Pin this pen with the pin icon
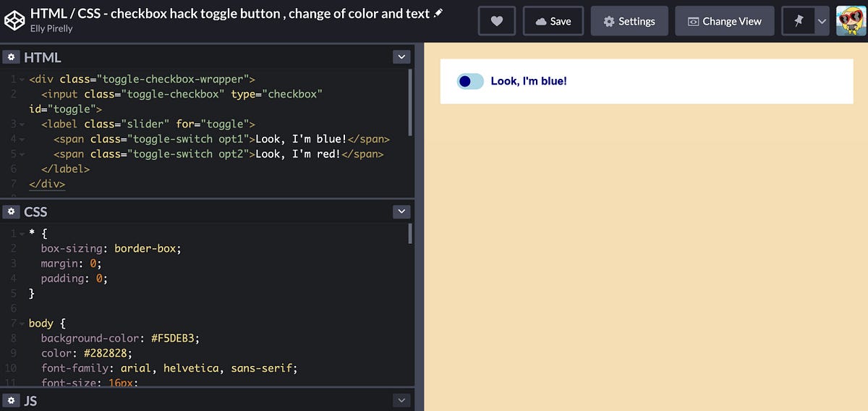 pos(799,21)
